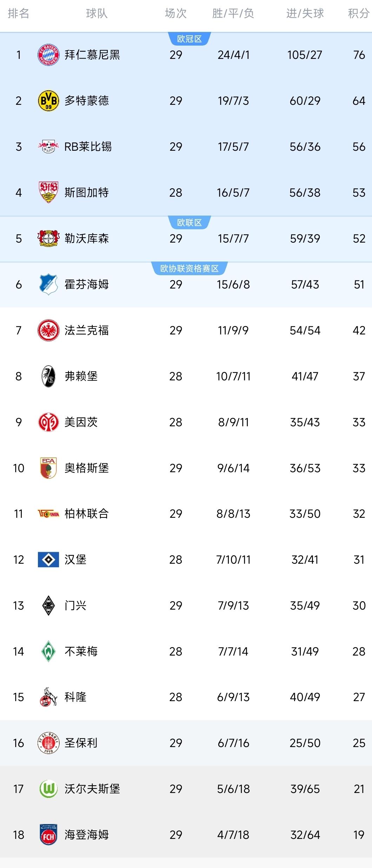Select the Werder Bremen diamond logo

click(48, 651)
